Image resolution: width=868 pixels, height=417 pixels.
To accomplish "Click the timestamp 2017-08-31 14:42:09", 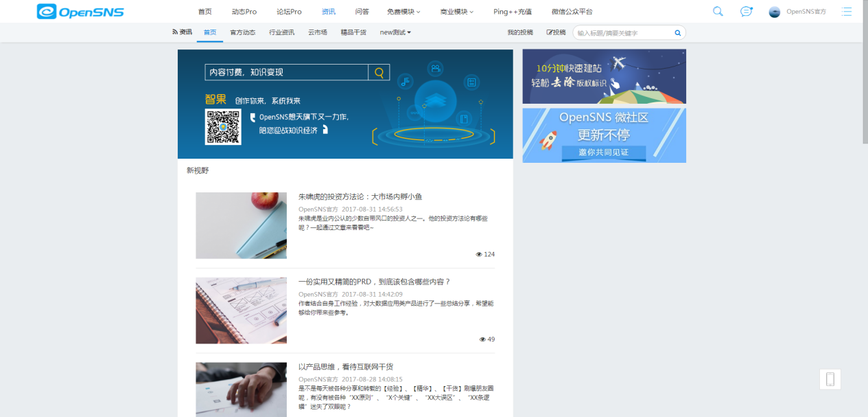I will pos(373,294).
